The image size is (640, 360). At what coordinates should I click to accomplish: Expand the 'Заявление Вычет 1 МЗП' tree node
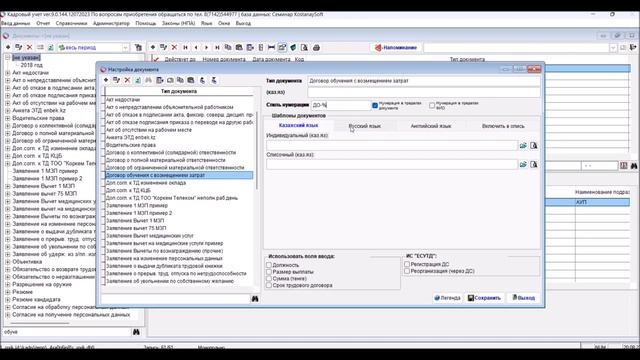click(7, 186)
